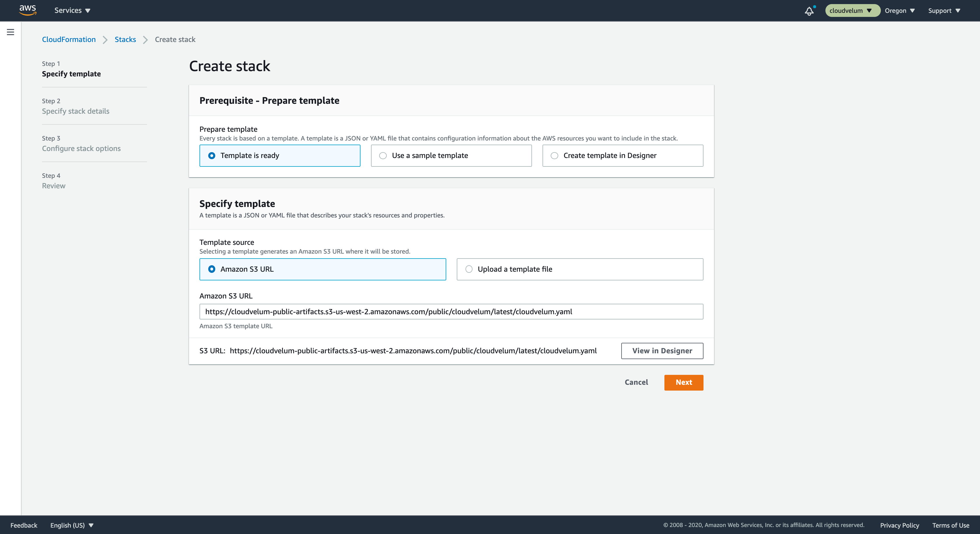Viewport: 980px width, 534px height.
Task: Click the Create stack breadcrumb text
Action: 175,40
